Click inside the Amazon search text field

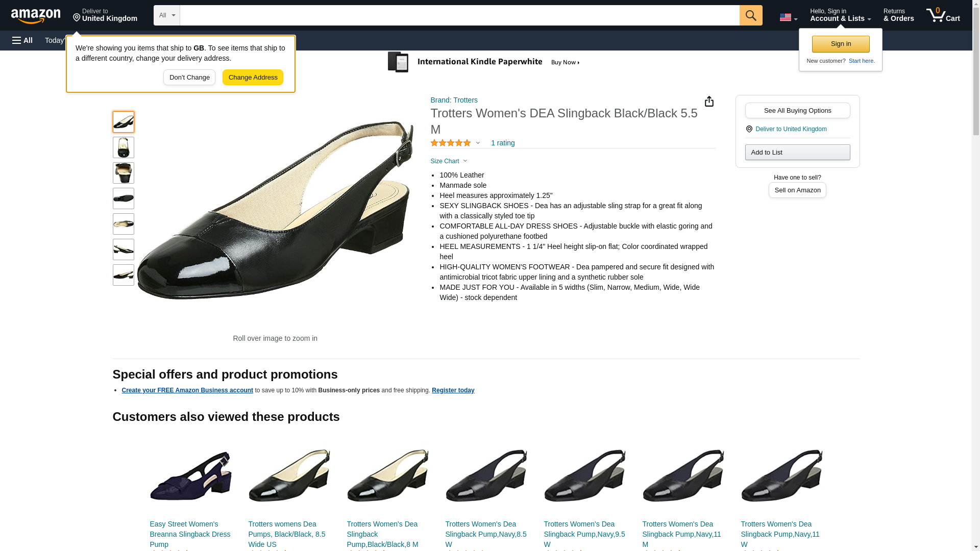(459, 15)
